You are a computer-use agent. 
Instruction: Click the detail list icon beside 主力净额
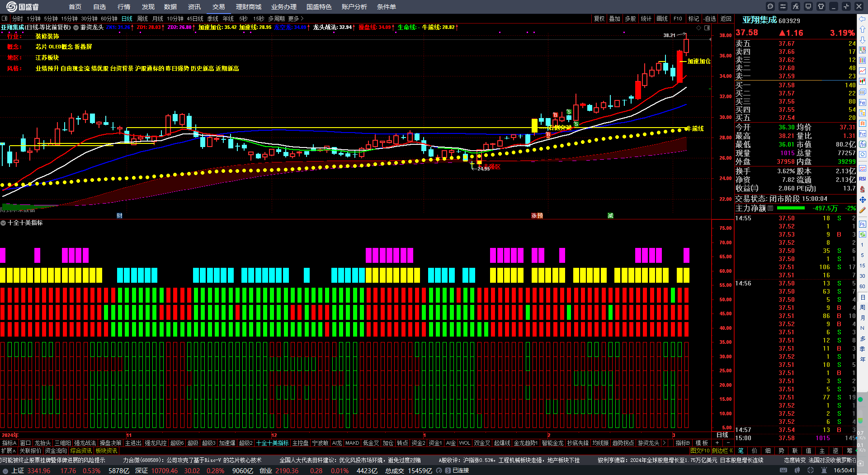click(x=770, y=208)
